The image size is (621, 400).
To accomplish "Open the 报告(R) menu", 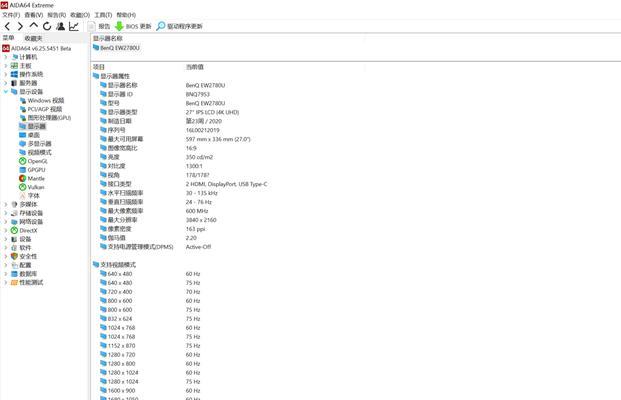I will 57,15.
